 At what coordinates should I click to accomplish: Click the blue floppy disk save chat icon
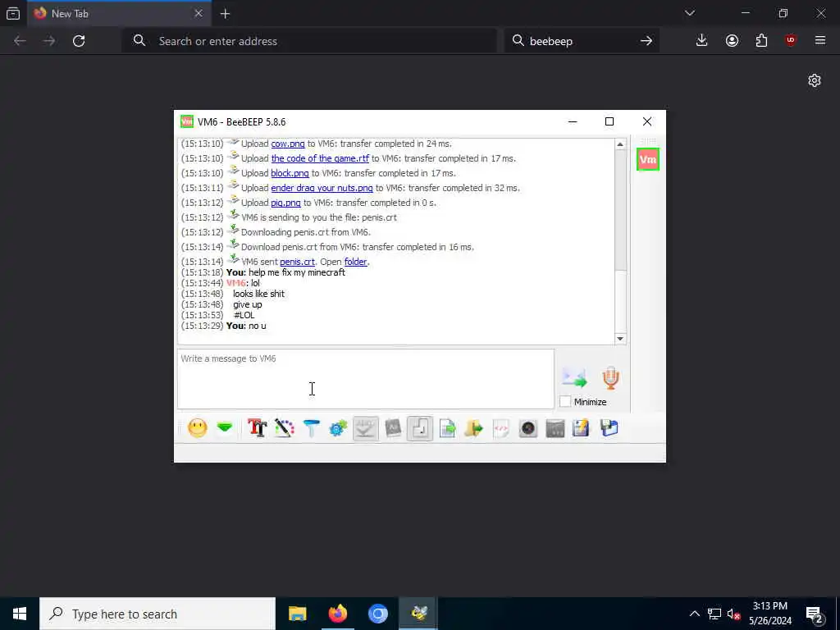coord(609,428)
